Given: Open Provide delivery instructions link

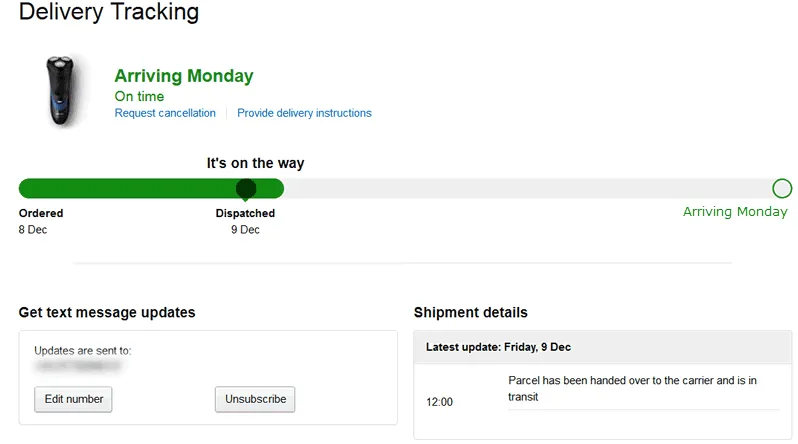Looking at the screenshot, I should (304, 113).
